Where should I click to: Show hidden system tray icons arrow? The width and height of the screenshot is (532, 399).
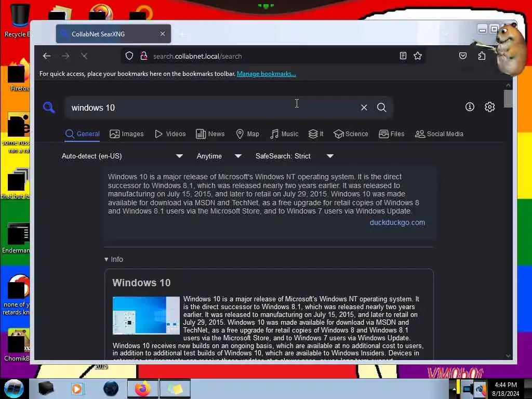(454, 389)
